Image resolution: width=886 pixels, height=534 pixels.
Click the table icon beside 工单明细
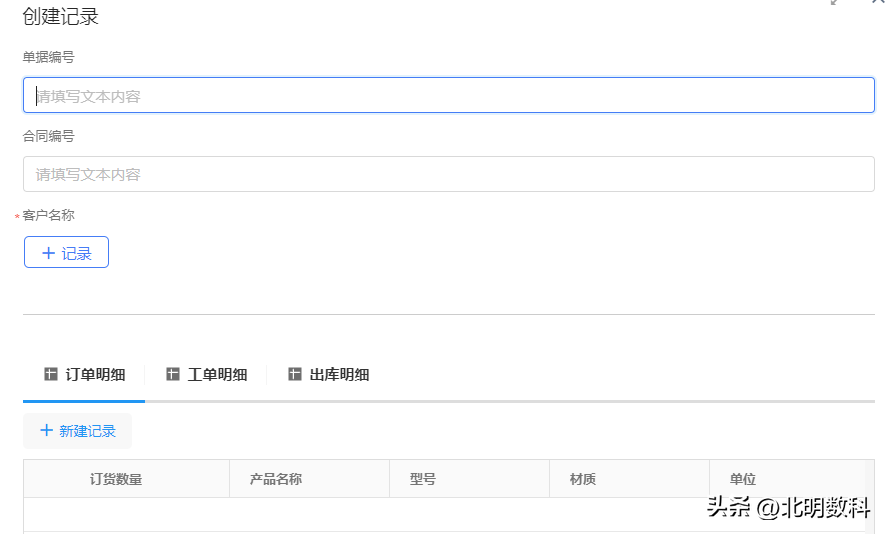point(173,375)
